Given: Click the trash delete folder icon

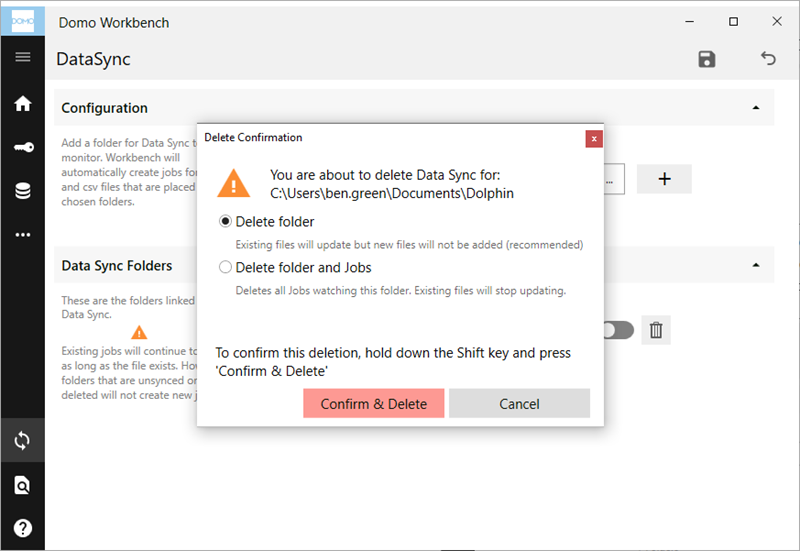Looking at the screenshot, I should pyautogui.click(x=656, y=330).
